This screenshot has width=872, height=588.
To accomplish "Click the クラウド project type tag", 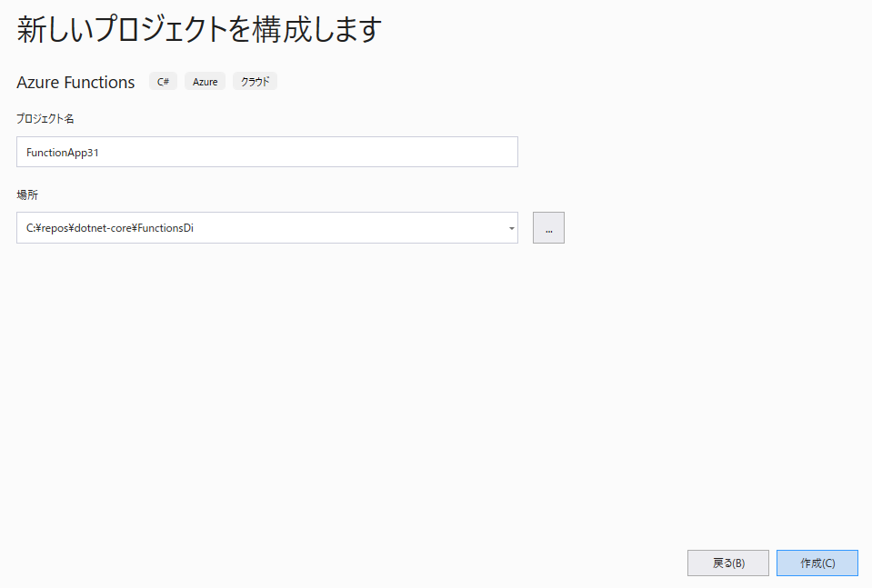I will click(x=255, y=82).
